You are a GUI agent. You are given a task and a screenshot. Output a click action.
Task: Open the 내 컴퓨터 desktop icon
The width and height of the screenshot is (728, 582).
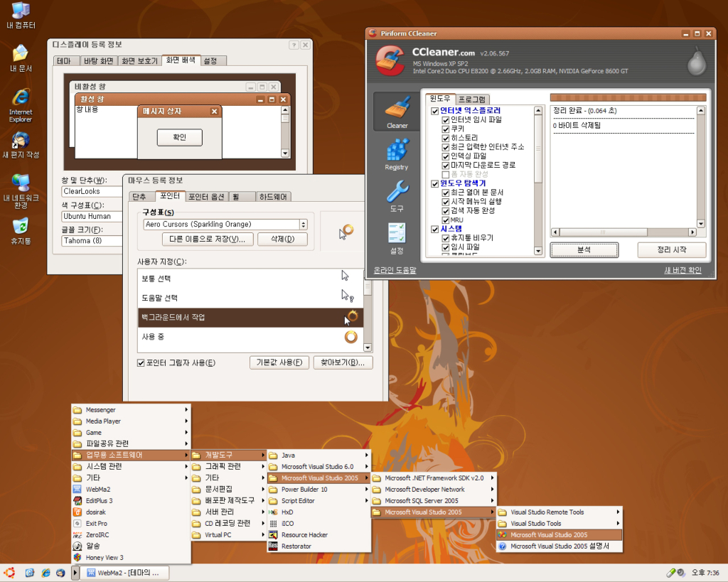point(21,16)
